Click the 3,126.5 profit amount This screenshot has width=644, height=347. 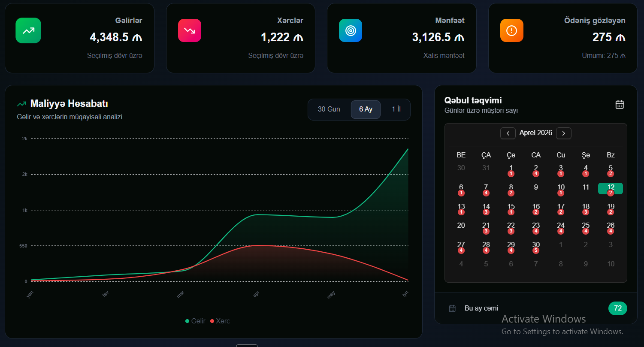pyautogui.click(x=438, y=38)
